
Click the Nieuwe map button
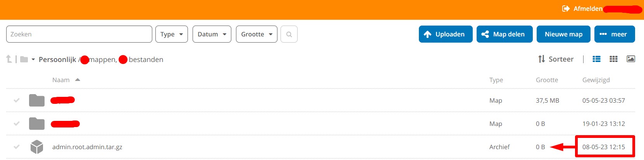coord(563,34)
